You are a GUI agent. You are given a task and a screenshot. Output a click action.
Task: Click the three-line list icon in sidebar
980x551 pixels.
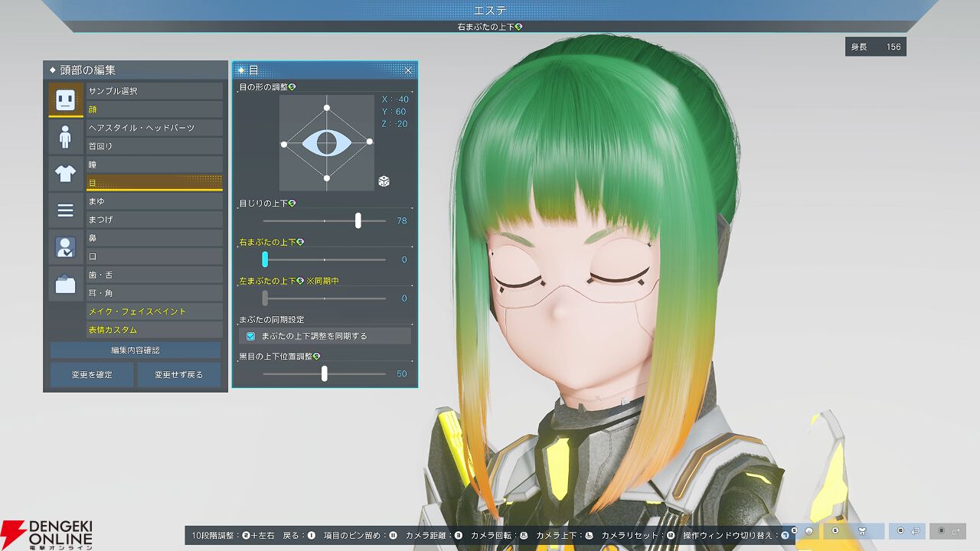[66, 210]
